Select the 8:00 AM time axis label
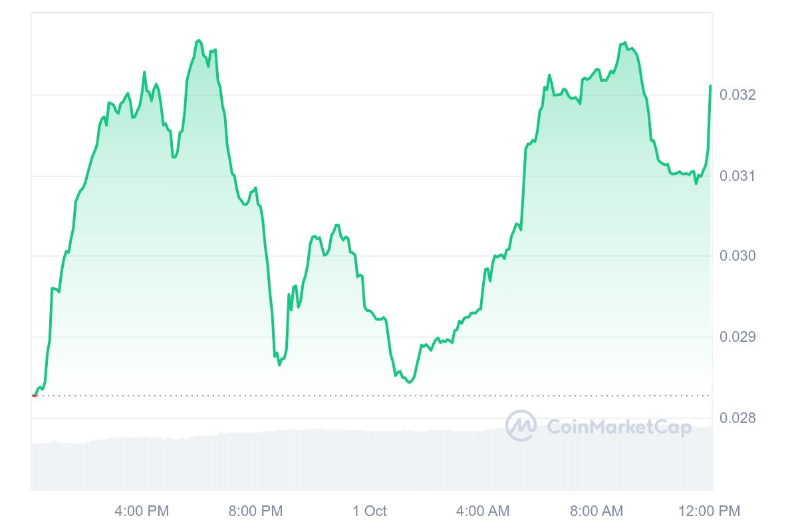 click(597, 511)
